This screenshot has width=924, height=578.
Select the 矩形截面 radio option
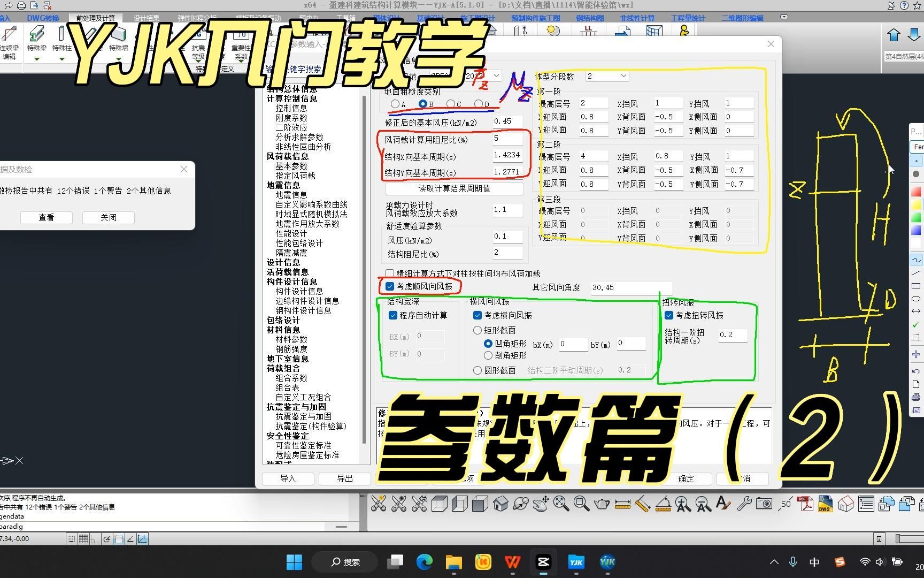(x=478, y=330)
